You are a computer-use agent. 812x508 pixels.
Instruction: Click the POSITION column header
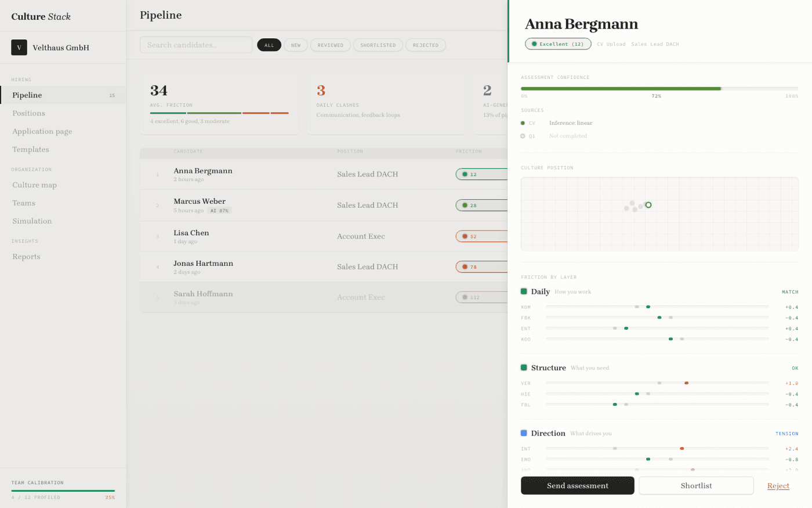(x=350, y=152)
